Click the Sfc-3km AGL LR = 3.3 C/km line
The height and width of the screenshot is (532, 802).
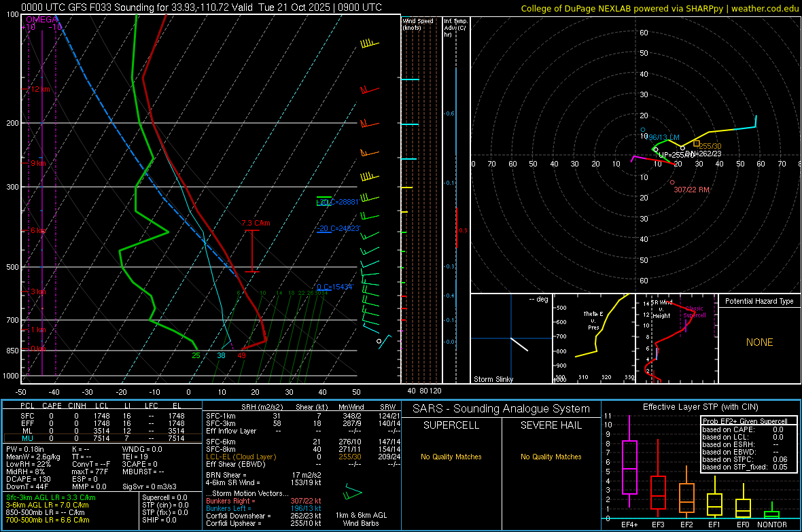(x=51, y=497)
